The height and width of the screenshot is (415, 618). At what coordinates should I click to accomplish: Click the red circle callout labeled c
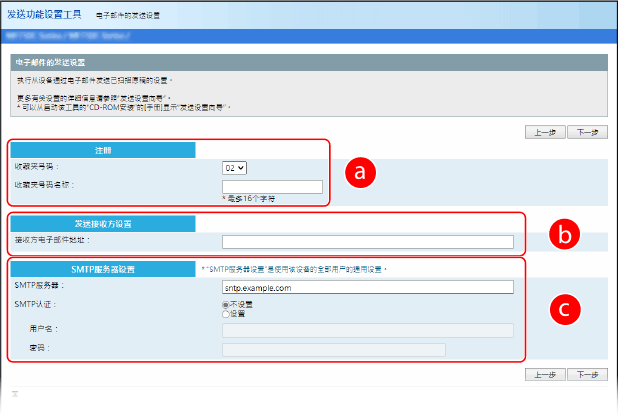click(564, 310)
